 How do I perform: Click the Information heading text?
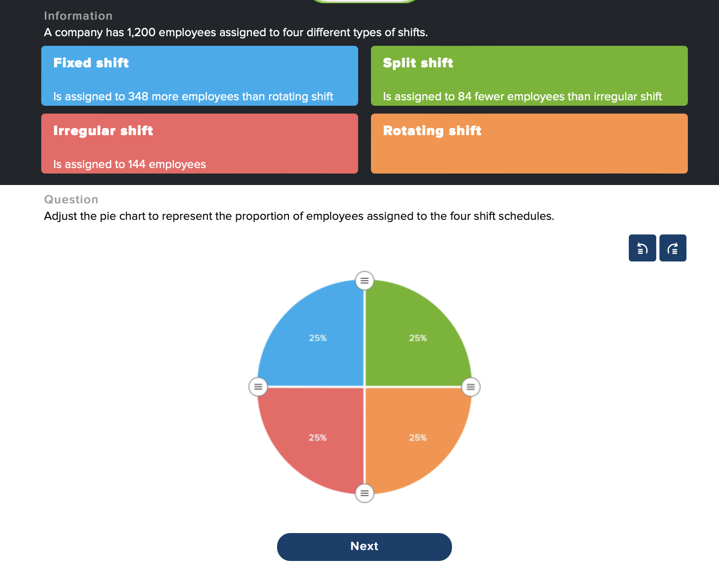(x=78, y=15)
